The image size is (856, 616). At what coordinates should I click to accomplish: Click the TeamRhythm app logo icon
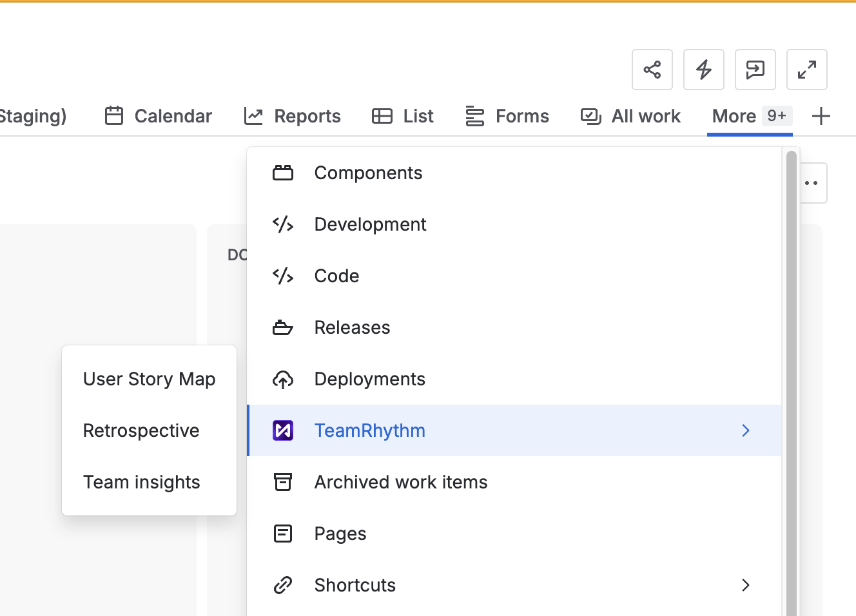(283, 430)
